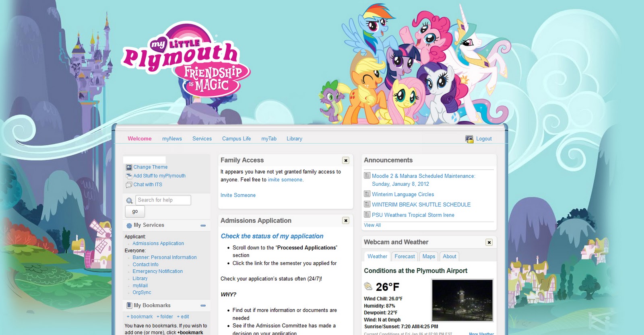Click the search magnifier icon
The image size is (644, 335).
(129, 201)
